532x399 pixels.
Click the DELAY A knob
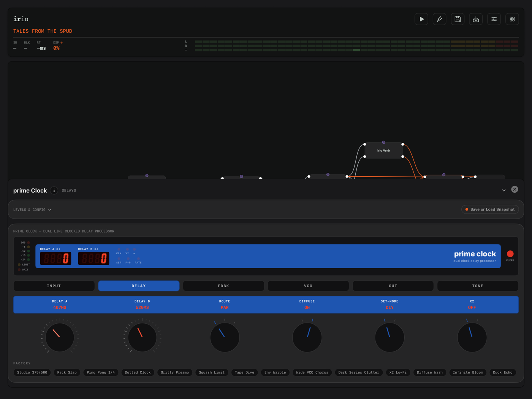click(x=60, y=337)
